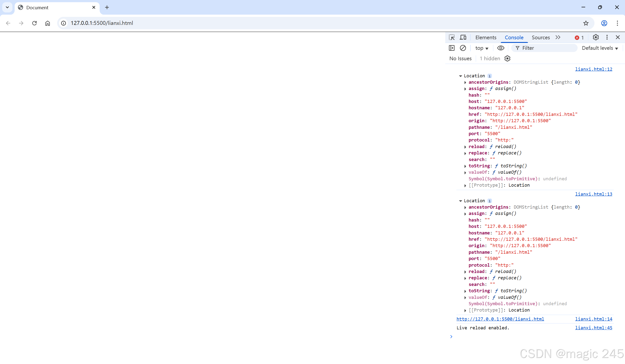The height and width of the screenshot is (364, 625).
Task: Click the live expression eye icon
Action: tap(500, 48)
